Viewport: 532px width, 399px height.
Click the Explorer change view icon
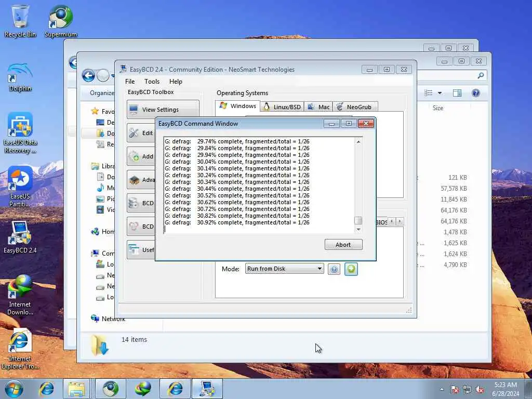point(429,93)
